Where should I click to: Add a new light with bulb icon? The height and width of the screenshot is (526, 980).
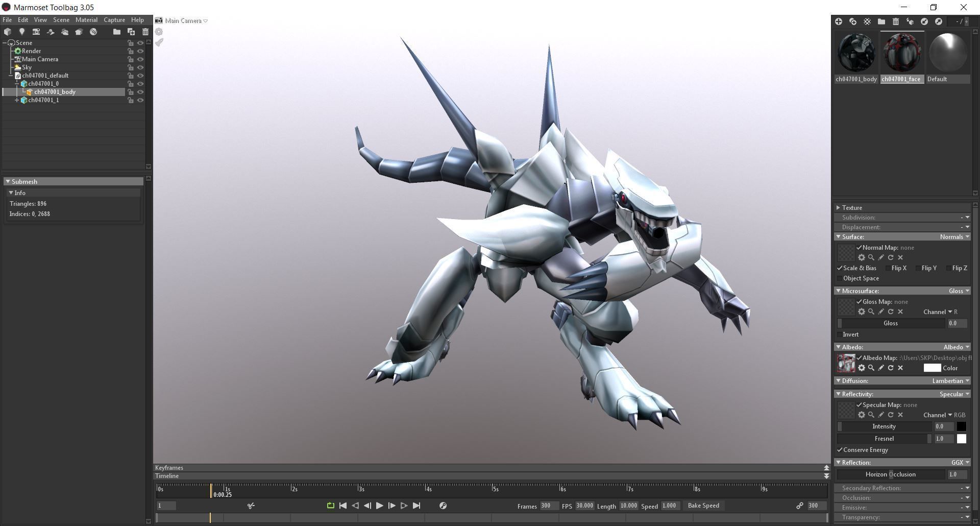pos(22,32)
